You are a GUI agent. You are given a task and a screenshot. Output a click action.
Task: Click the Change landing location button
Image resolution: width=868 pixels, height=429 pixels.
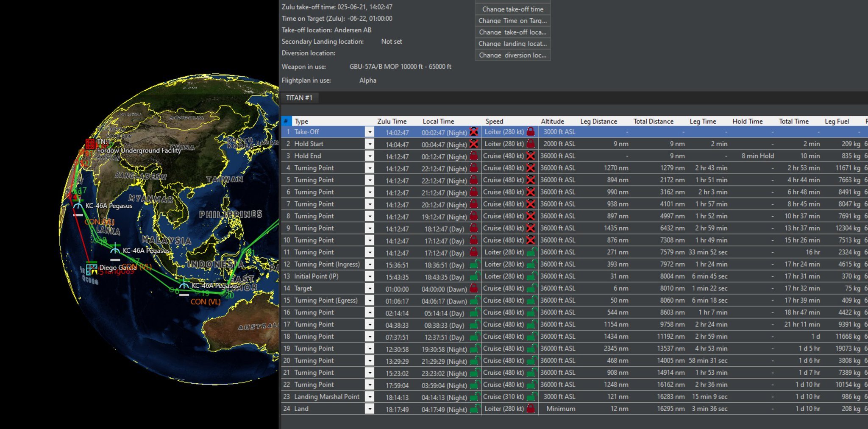pyautogui.click(x=513, y=43)
